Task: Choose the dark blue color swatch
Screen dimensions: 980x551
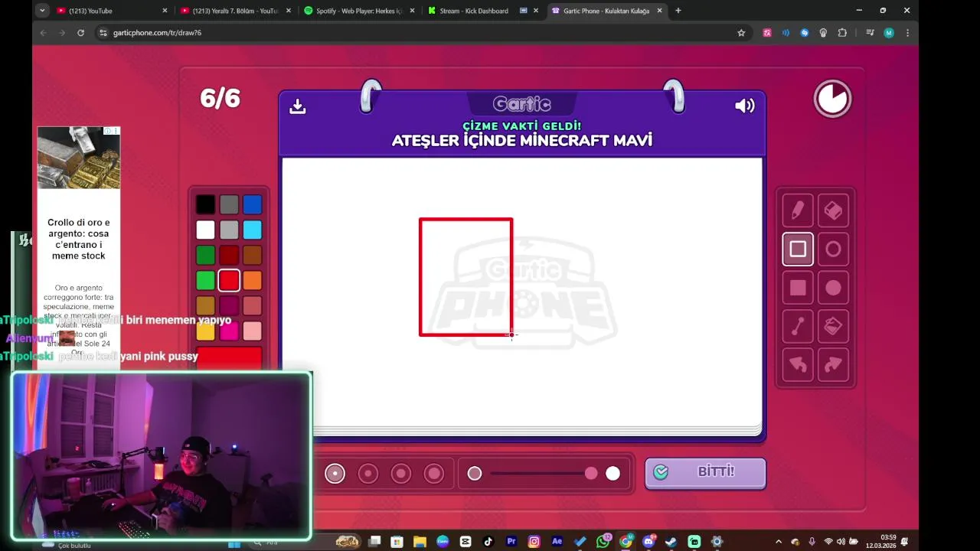Action: pyautogui.click(x=253, y=204)
